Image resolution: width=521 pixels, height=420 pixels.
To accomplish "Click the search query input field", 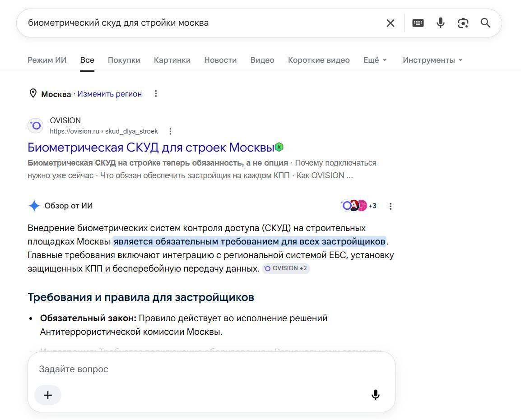I will coord(200,23).
